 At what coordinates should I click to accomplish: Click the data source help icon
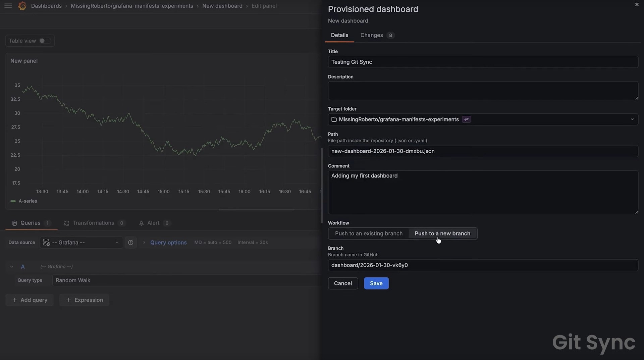pyautogui.click(x=130, y=243)
